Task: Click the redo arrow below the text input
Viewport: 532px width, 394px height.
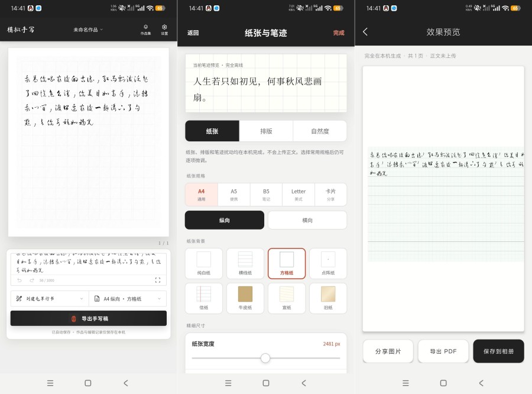Action: 32,280
